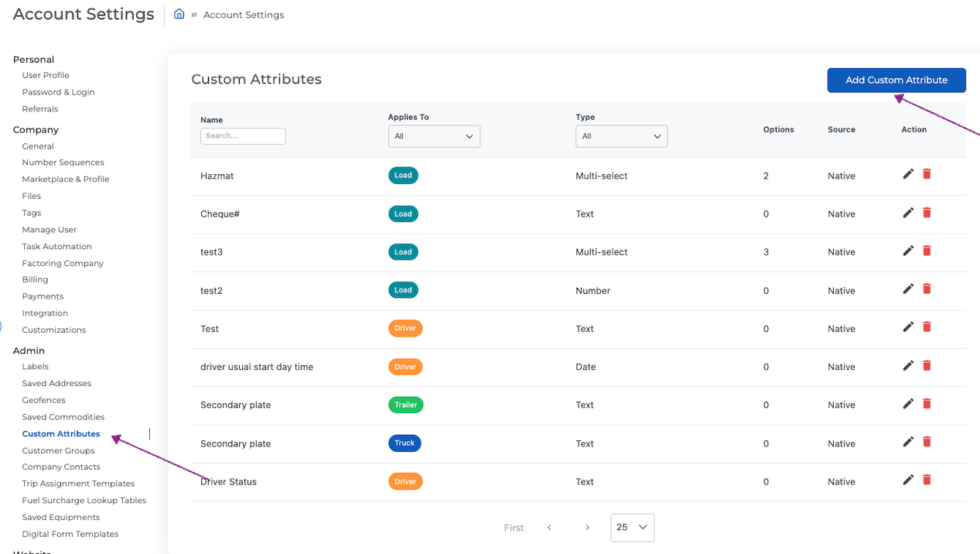Screen dimensions: 980x554
Task: Open the Type filter dropdown
Action: pyautogui.click(x=621, y=136)
